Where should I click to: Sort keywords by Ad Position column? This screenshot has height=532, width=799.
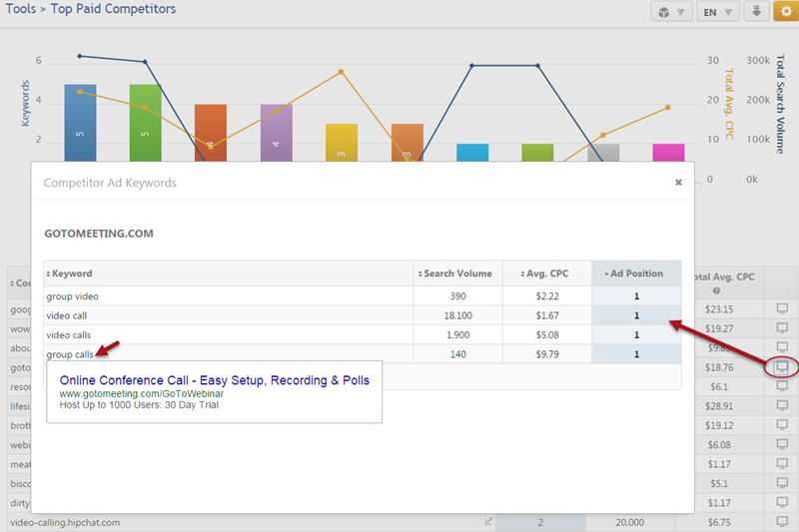(636, 273)
